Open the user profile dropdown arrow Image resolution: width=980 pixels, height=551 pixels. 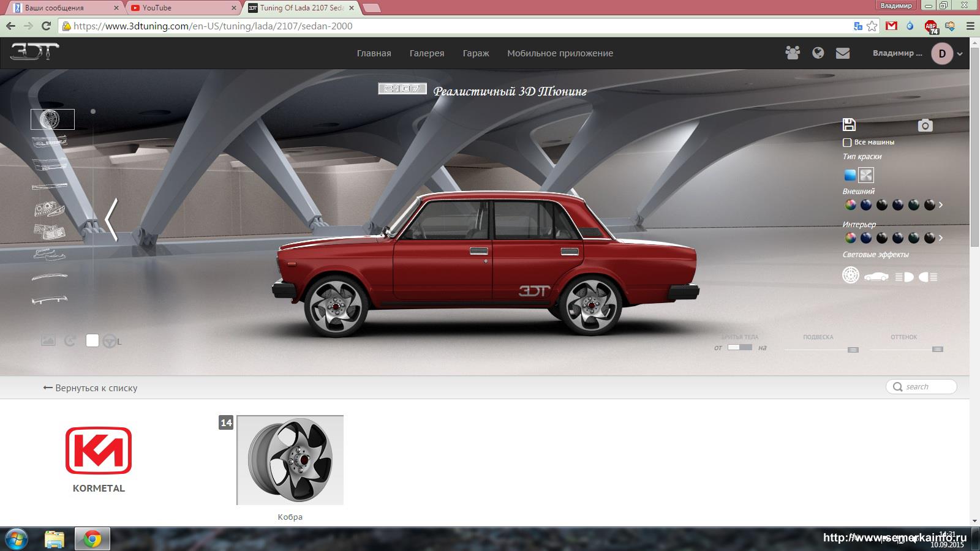click(x=960, y=54)
